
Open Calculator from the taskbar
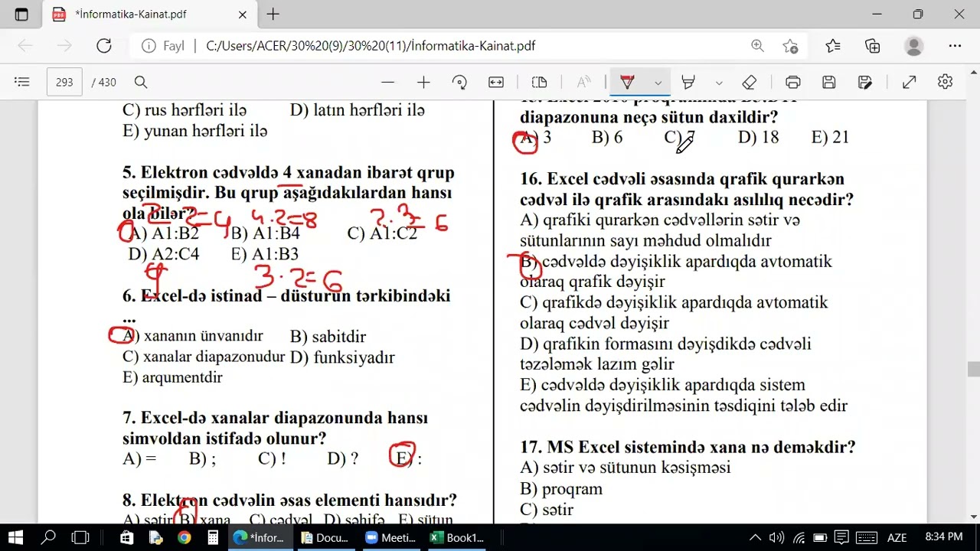(213, 537)
